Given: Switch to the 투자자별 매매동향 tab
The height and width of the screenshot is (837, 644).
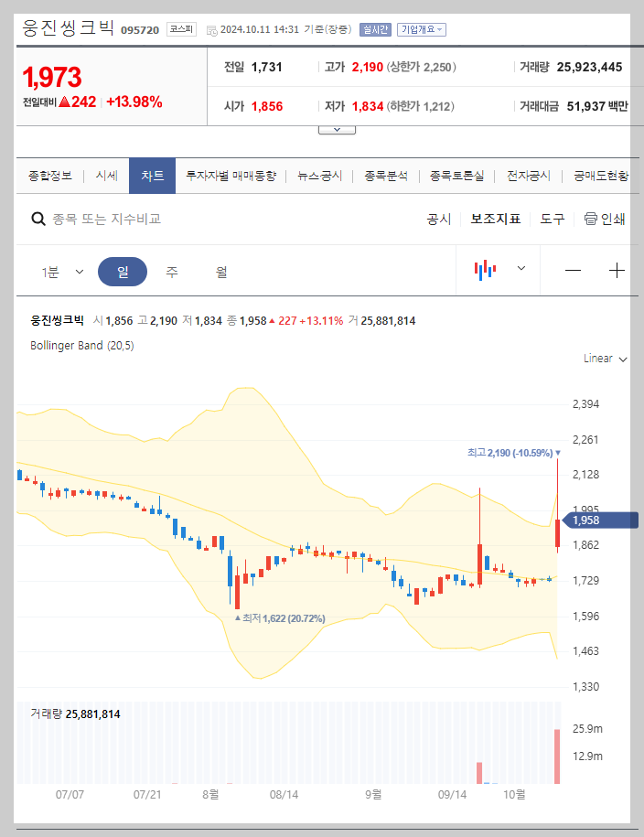Looking at the screenshot, I should click(231, 175).
